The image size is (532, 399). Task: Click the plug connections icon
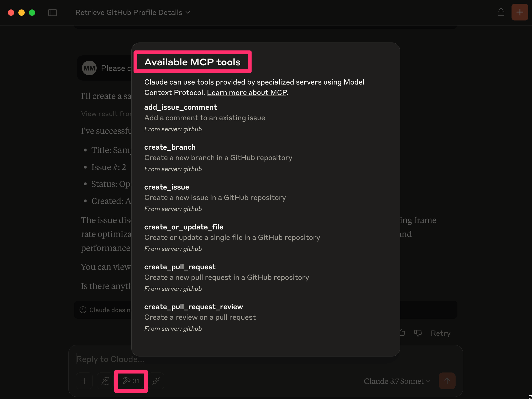pyautogui.click(x=156, y=381)
